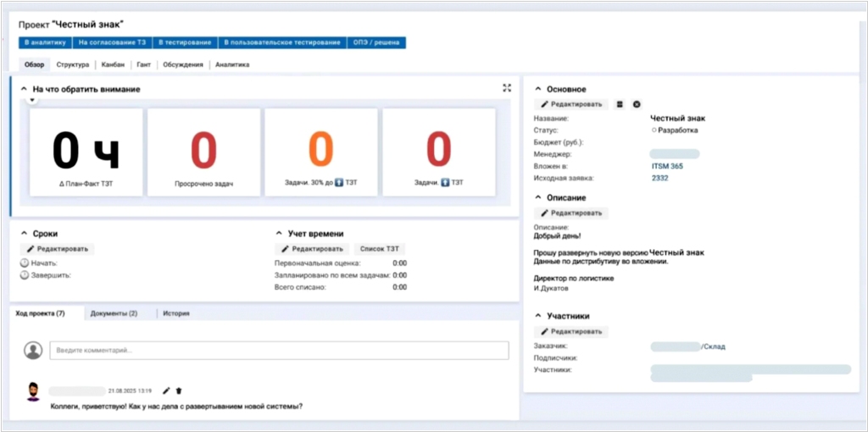Click the Введите комментарий input field
The image size is (868, 432).
(x=279, y=350)
